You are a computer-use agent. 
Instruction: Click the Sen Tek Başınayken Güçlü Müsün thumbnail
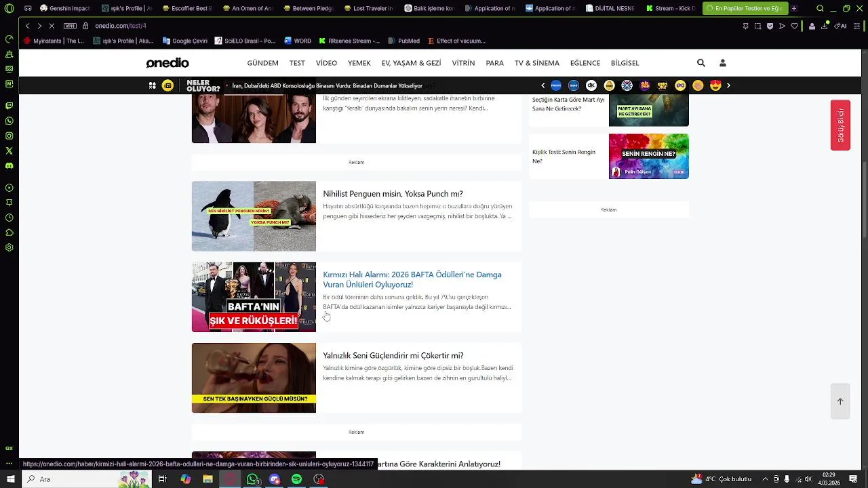pos(254,378)
